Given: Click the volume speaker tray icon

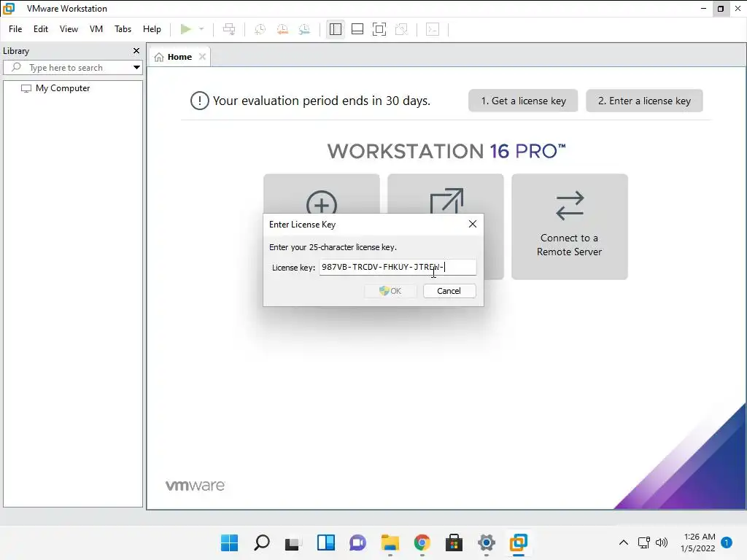Looking at the screenshot, I should (662, 542).
